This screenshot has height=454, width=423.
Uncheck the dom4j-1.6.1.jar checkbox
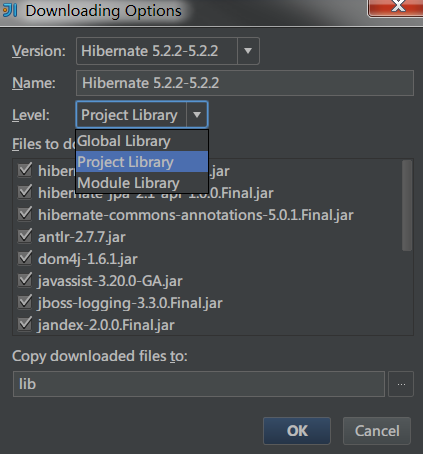point(25,258)
